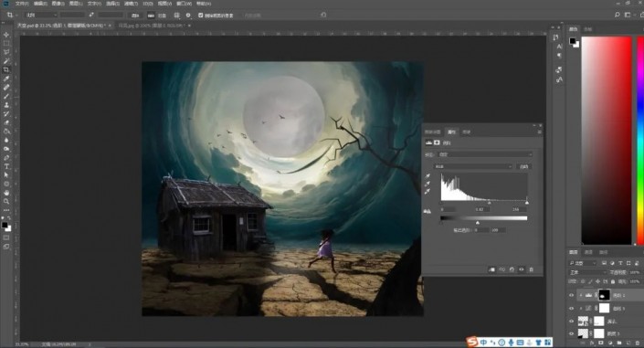Viewport: 644px width, 348px height.
Task: Open crop settings gear in options bar
Action: click(188, 16)
